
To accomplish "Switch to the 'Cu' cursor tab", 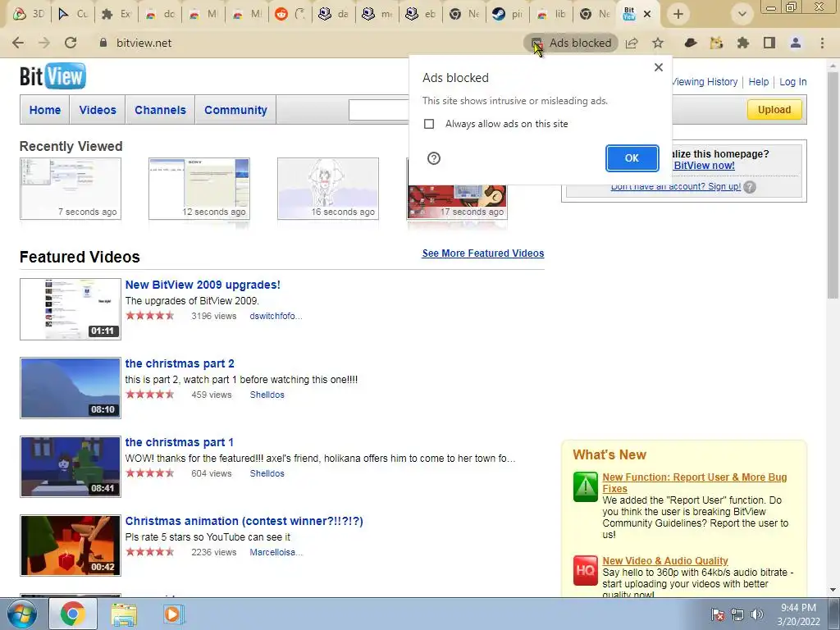I will tap(73, 14).
